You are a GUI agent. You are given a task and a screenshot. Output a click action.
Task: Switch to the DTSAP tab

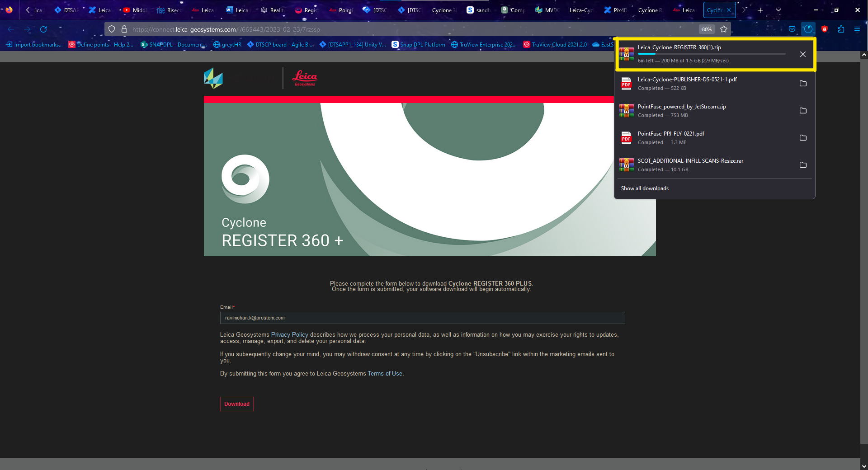click(66, 10)
